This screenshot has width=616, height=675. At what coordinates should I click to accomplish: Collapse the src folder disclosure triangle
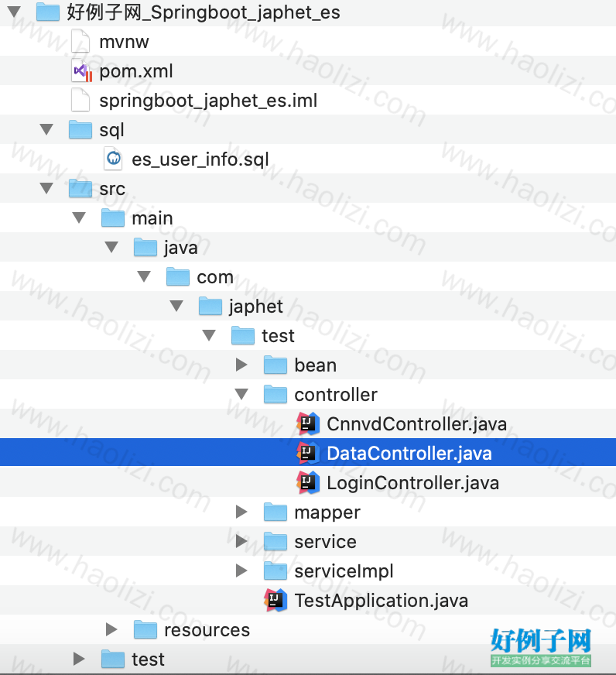tap(46, 188)
